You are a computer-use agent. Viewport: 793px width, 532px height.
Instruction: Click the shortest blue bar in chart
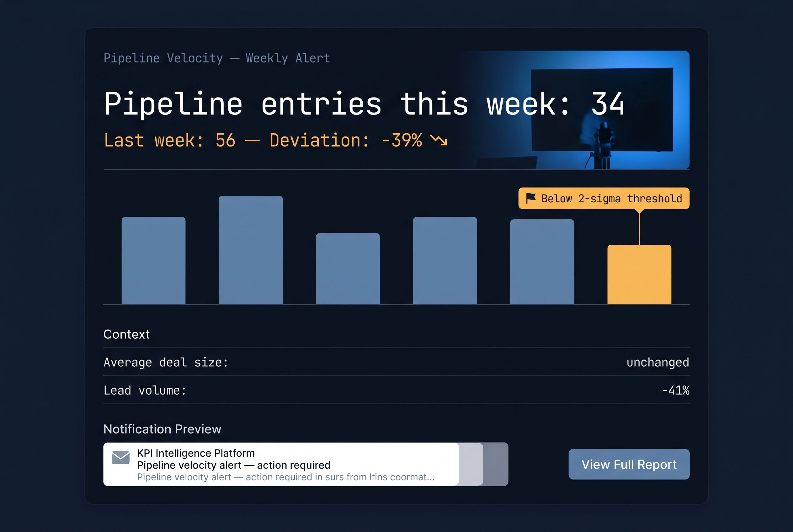coord(348,269)
